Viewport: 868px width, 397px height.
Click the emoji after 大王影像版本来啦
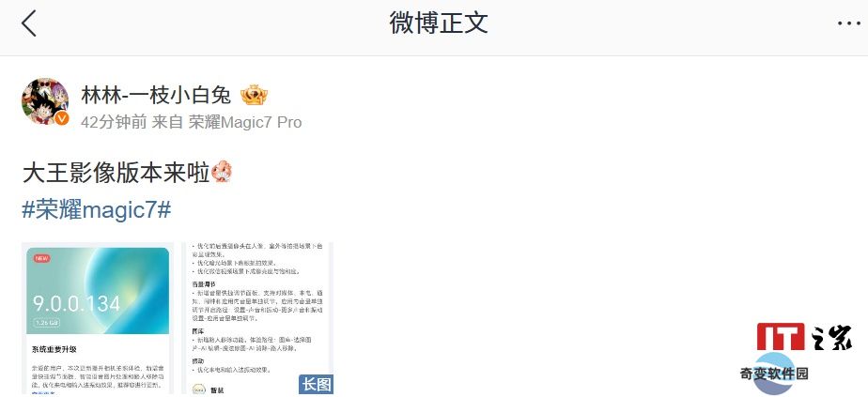pyautogui.click(x=222, y=172)
